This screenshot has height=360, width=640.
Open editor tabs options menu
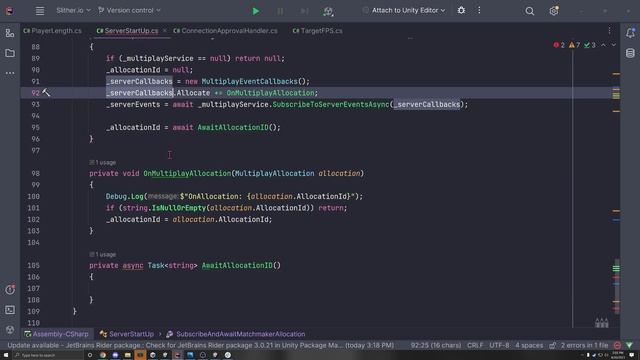[x=609, y=31]
